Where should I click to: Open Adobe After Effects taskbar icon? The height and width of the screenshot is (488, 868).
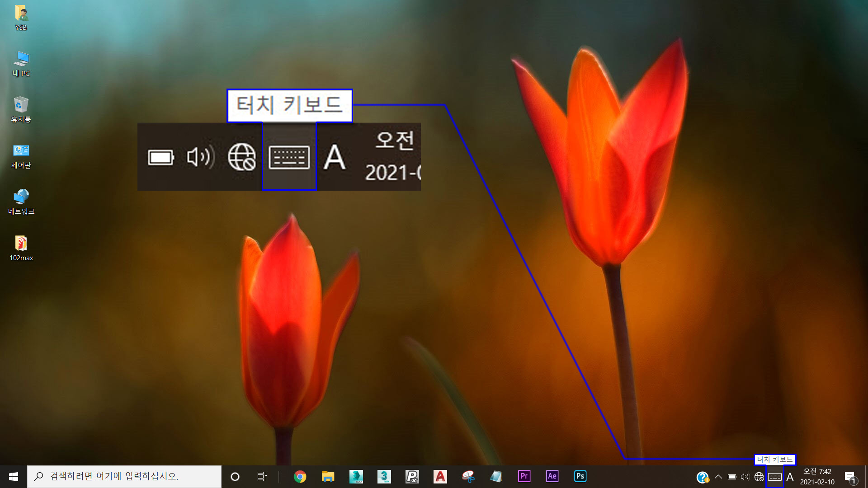click(552, 476)
